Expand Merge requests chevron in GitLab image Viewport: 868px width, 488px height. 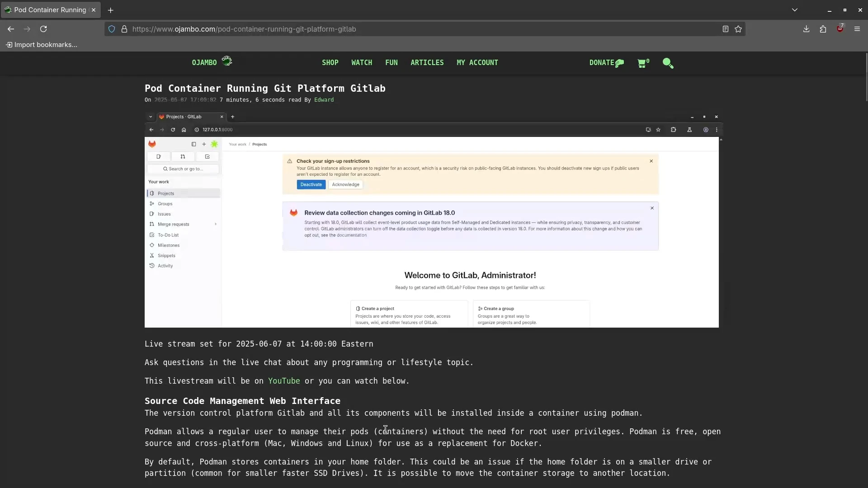tap(216, 224)
